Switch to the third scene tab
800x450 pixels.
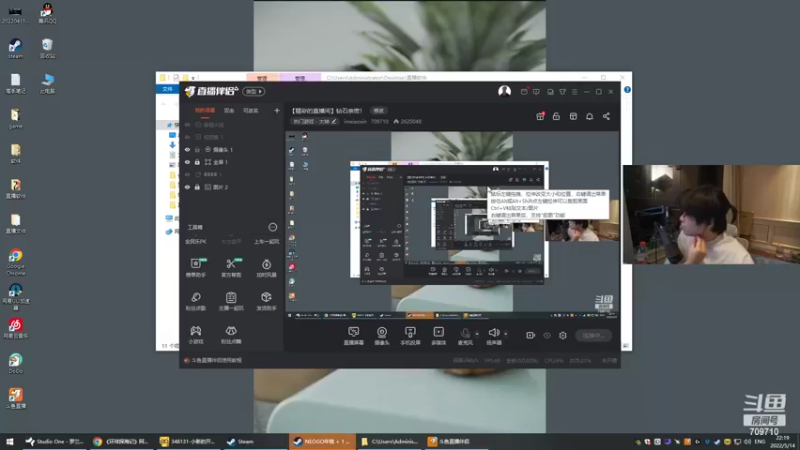point(251,111)
